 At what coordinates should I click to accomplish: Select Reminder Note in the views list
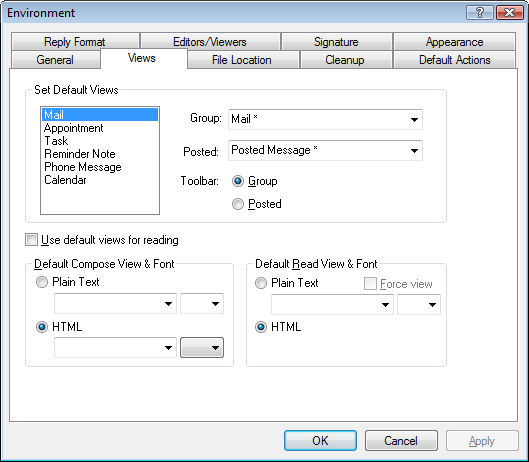[x=100, y=154]
